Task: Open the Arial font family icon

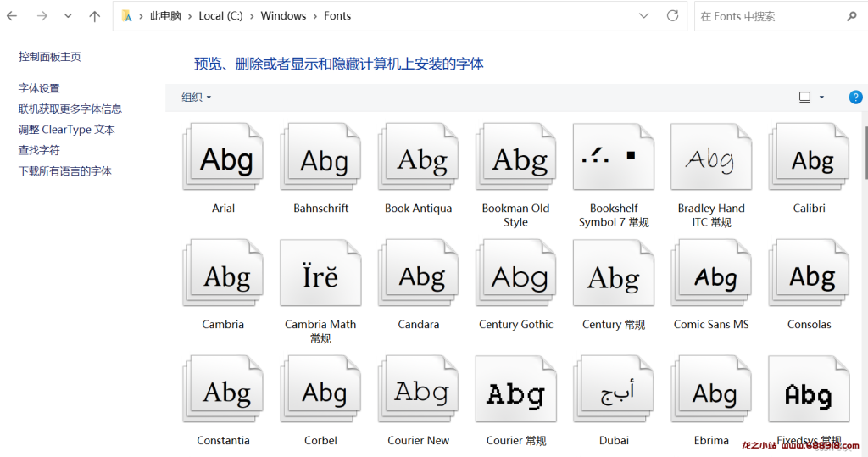Action: click(x=223, y=157)
